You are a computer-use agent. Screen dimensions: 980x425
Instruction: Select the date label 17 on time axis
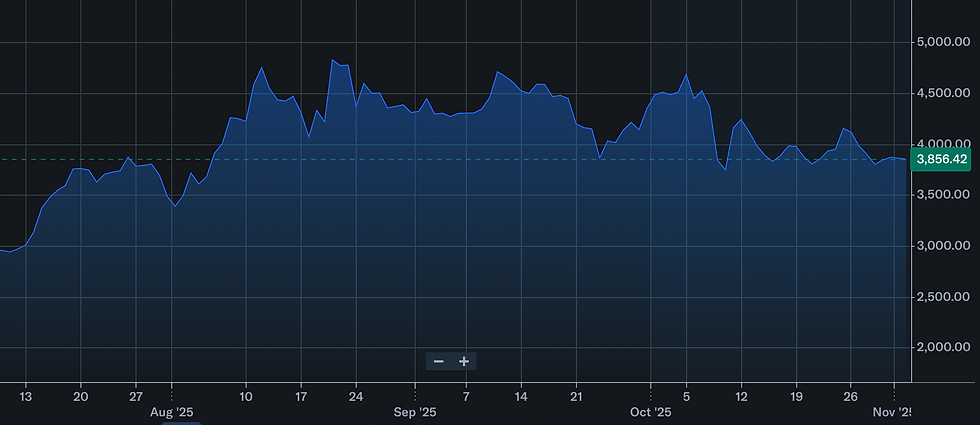coord(301,396)
